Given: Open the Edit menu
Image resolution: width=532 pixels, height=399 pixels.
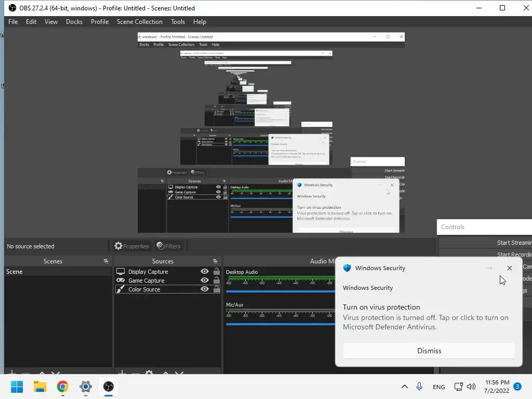Looking at the screenshot, I should 31,22.
